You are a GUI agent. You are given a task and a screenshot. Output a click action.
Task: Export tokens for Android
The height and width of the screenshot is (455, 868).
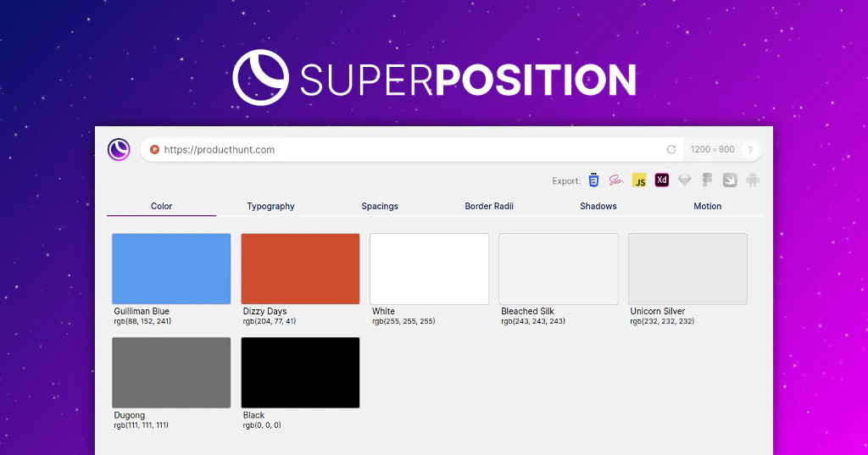[x=753, y=180]
